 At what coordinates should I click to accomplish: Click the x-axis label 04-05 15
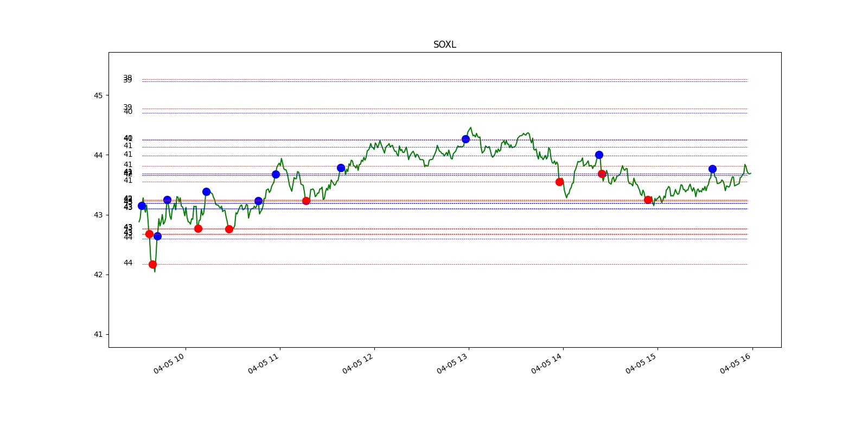[641, 363]
